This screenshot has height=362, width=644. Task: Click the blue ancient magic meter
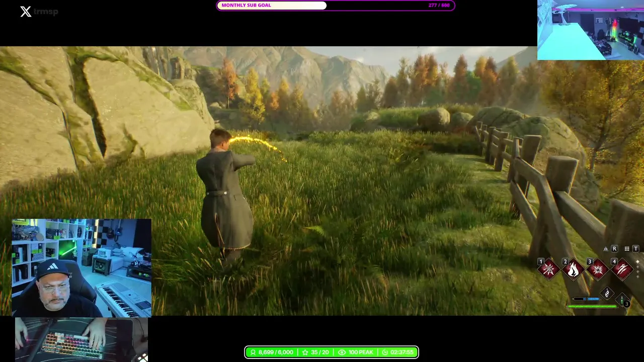(x=586, y=299)
